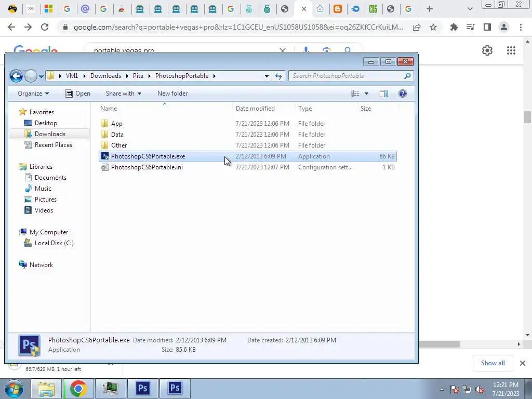Open Google settings gear
The width and height of the screenshot is (532, 399).
pyautogui.click(x=487, y=50)
